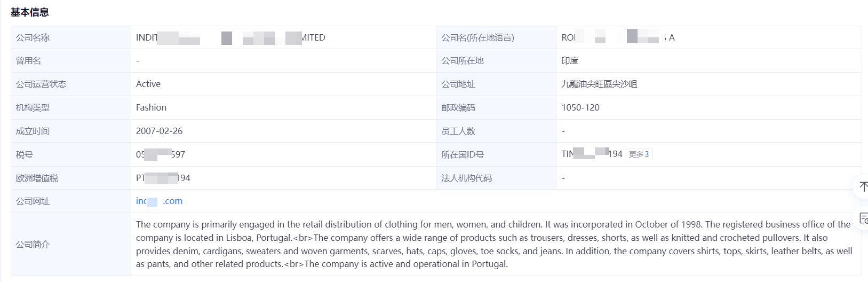Screen dimensions: 868x282
Task: Click the 法人机构代码 label
Action: 466,178
